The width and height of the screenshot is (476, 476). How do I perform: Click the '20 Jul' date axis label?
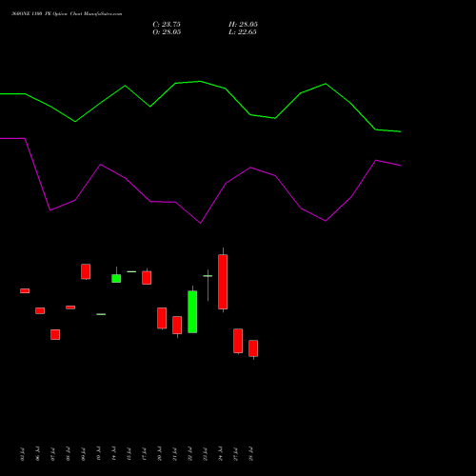[x=160, y=454]
